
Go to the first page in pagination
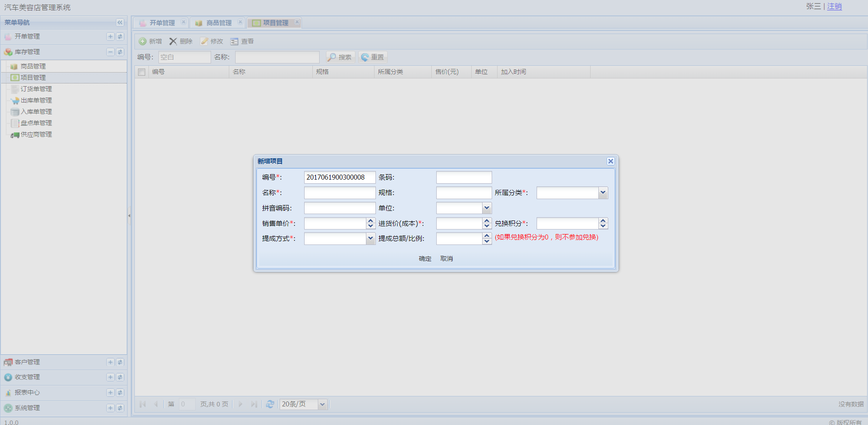click(143, 404)
